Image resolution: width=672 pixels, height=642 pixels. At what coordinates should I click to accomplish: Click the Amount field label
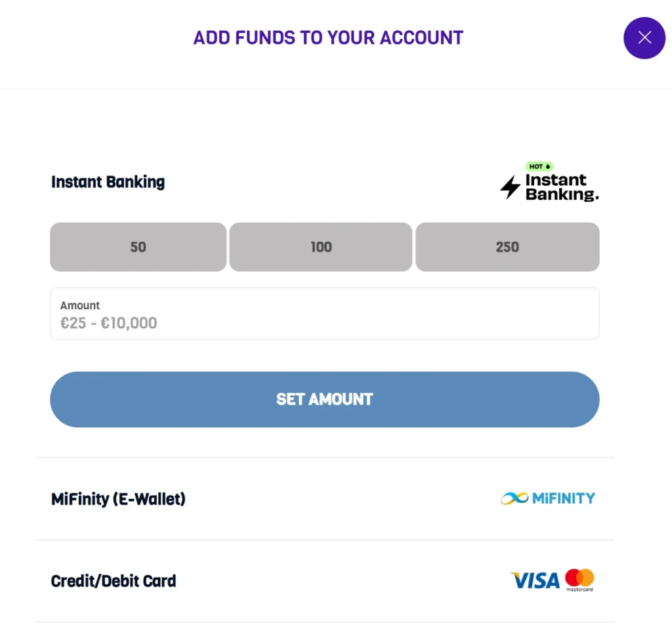(x=80, y=305)
